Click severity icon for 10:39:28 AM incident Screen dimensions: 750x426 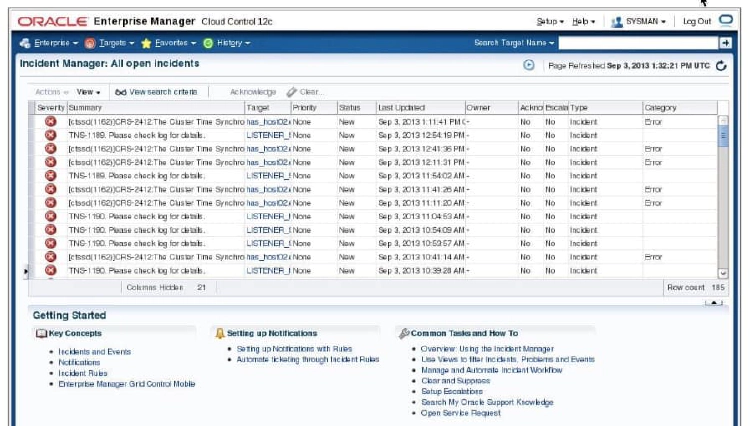50,270
